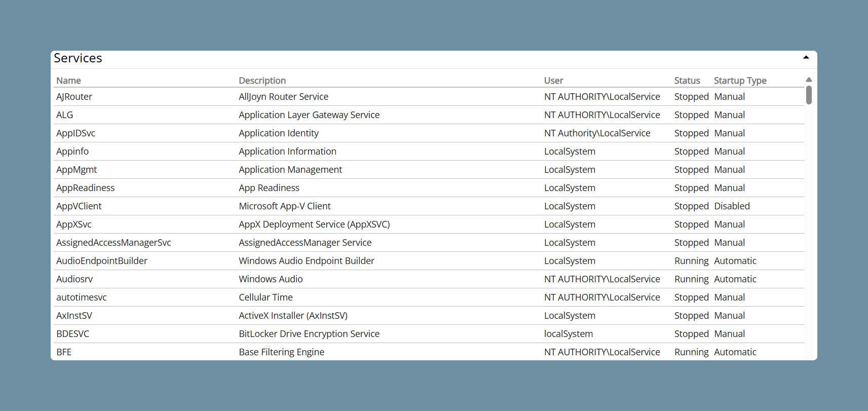Image resolution: width=868 pixels, height=411 pixels.
Task: Collapse the Services panel arrow
Action: (806, 57)
